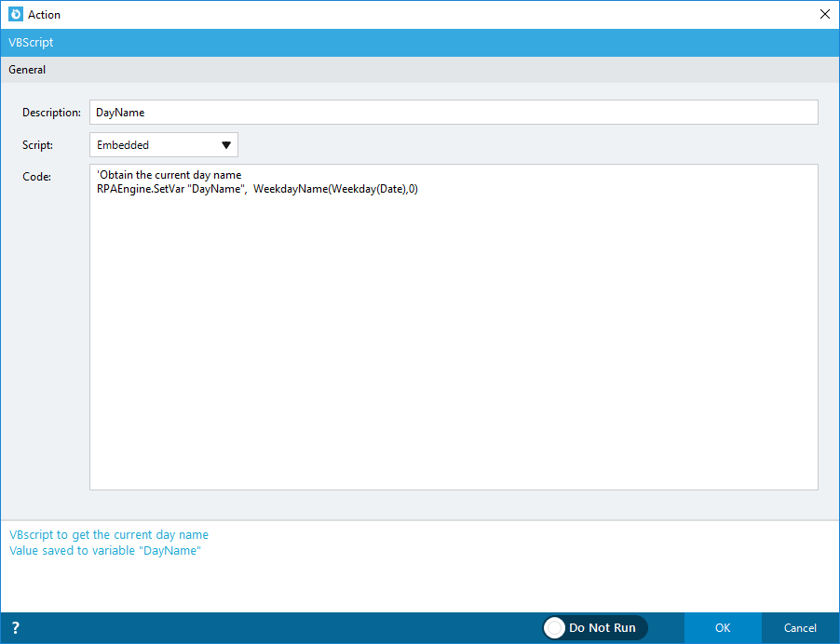
Task: Confirm the action with OK
Action: 723,627
